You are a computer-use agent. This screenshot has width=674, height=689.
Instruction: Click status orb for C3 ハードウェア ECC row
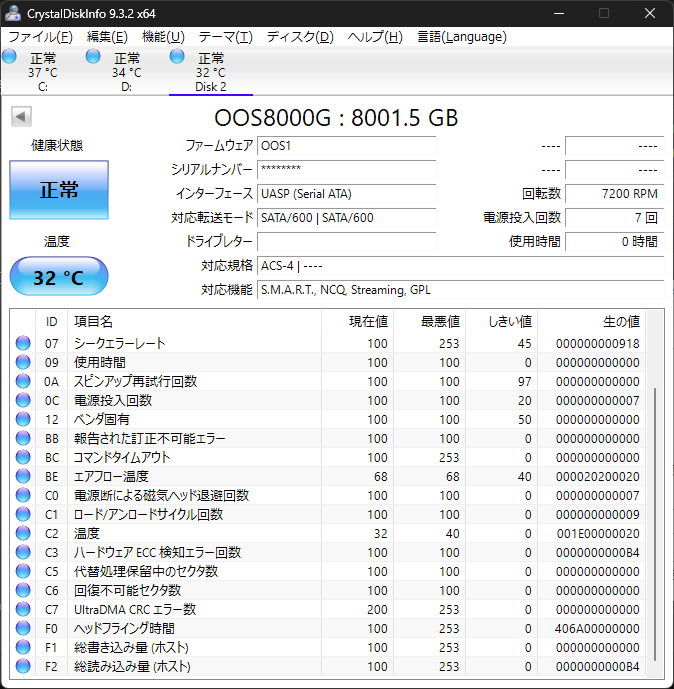[x=23, y=552]
